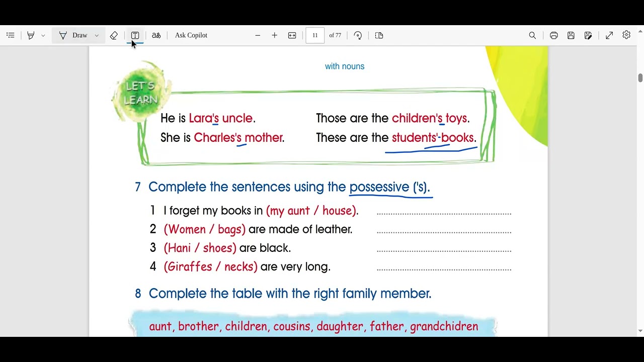644x362 pixels.
Task: Expand highlight color dropdown arrow
Action: tap(43, 35)
